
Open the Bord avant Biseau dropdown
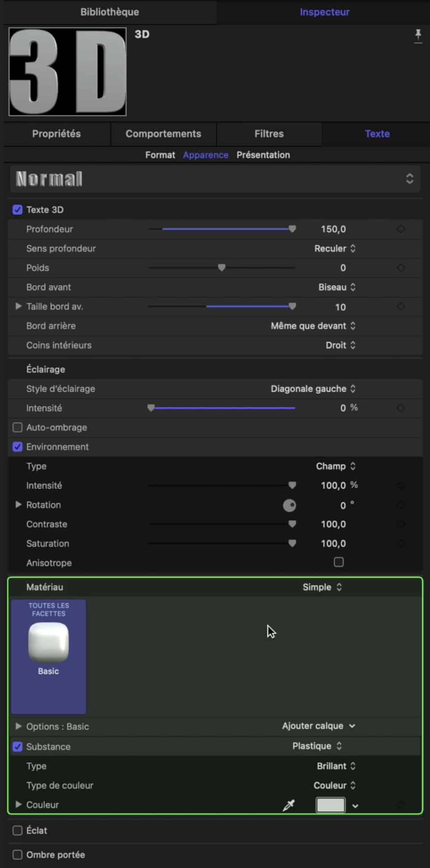point(337,287)
